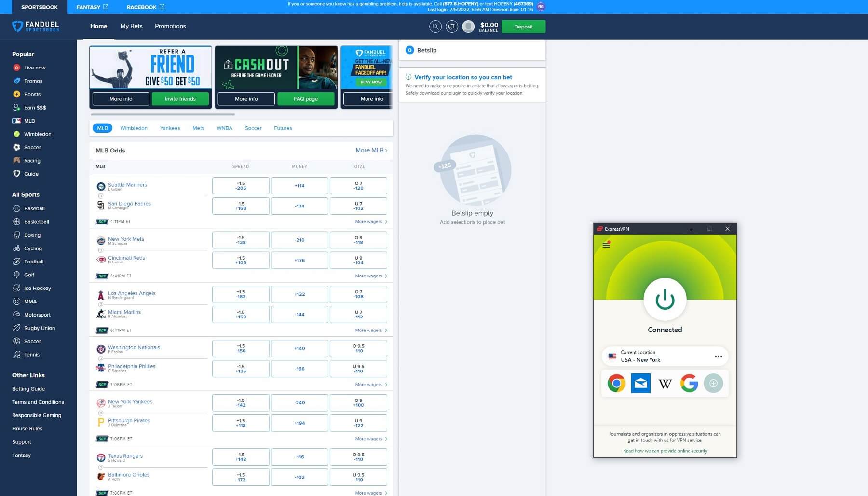Select Nationals Phillies over 9.5 total

click(358, 348)
